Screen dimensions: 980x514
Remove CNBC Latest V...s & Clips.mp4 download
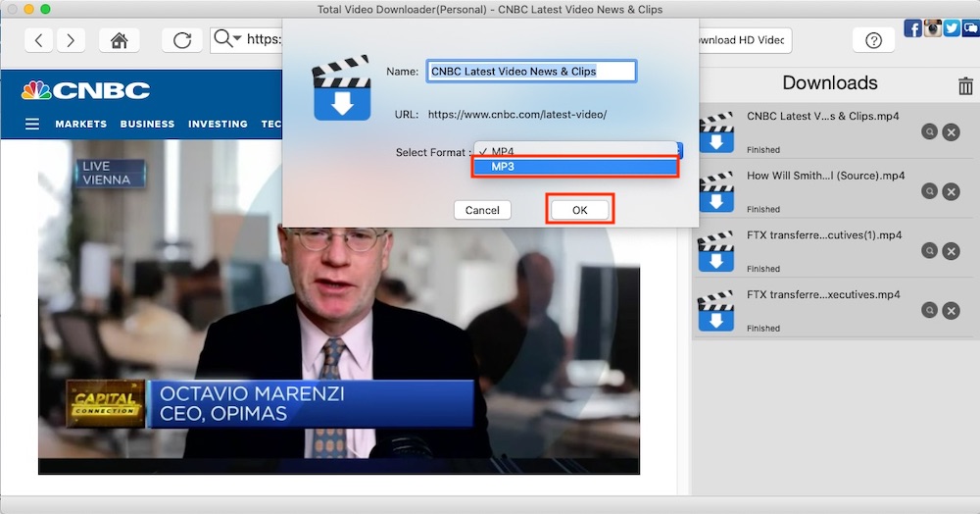(952, 132)
